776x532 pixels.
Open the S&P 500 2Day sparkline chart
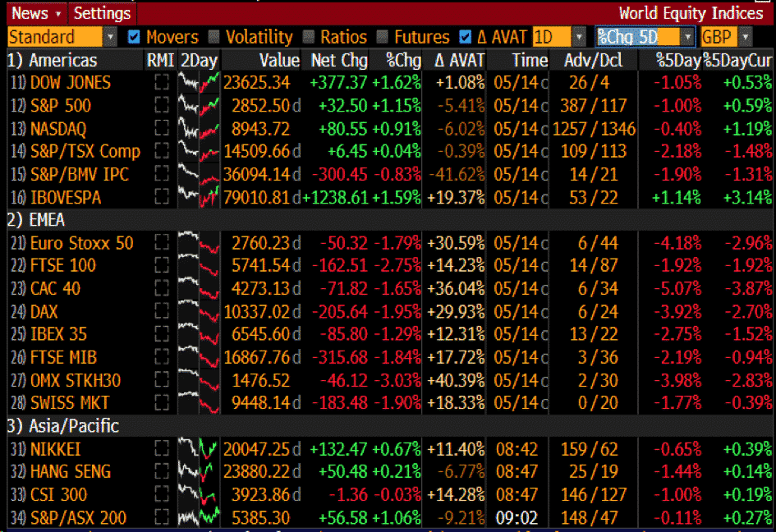click(x=199, y=105)
